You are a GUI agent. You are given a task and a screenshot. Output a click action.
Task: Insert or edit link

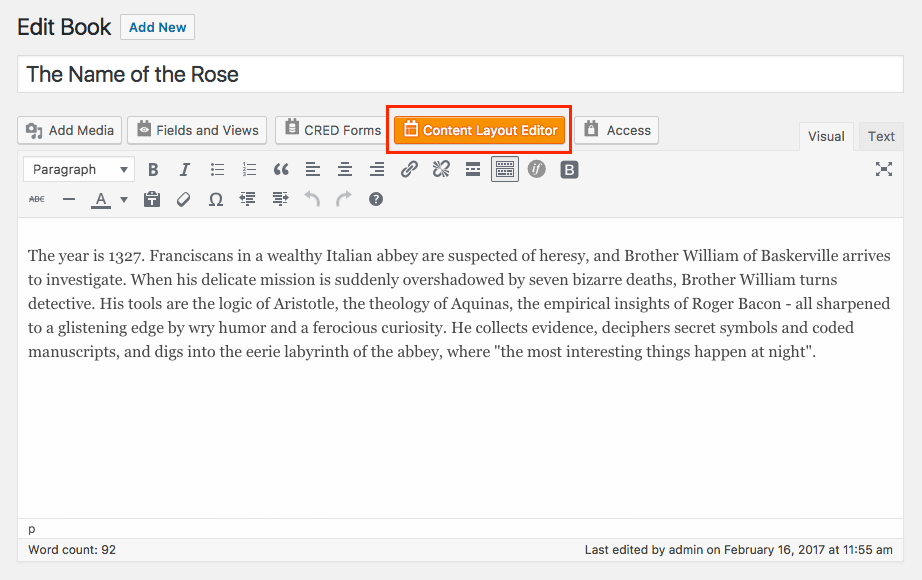coord(409,170)
